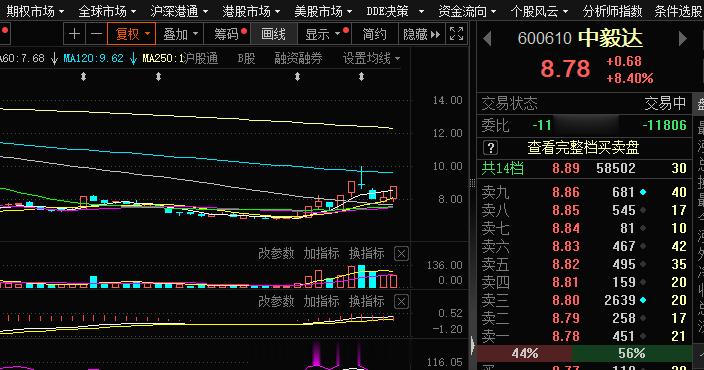Image resolution: width=704 pixels, height=370 pixels.
Task: Select 卖一 price 8.78 row
Action: tap(584, 336)
